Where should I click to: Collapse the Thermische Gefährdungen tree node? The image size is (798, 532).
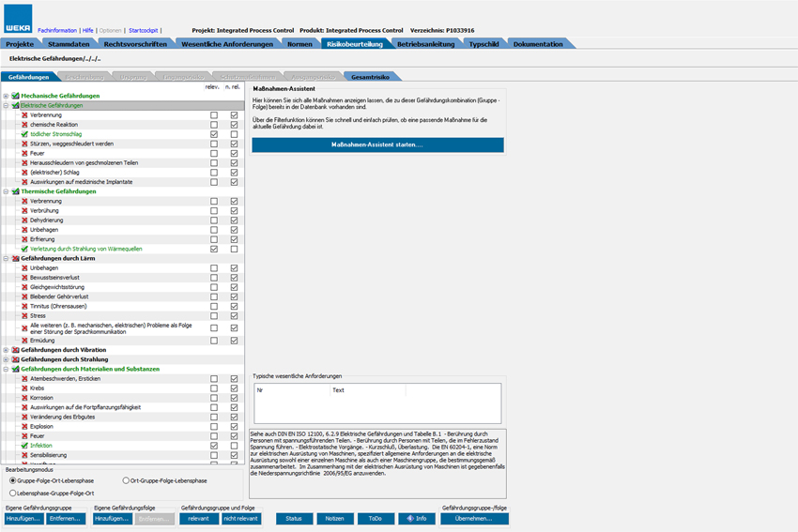tap(6, 191)
